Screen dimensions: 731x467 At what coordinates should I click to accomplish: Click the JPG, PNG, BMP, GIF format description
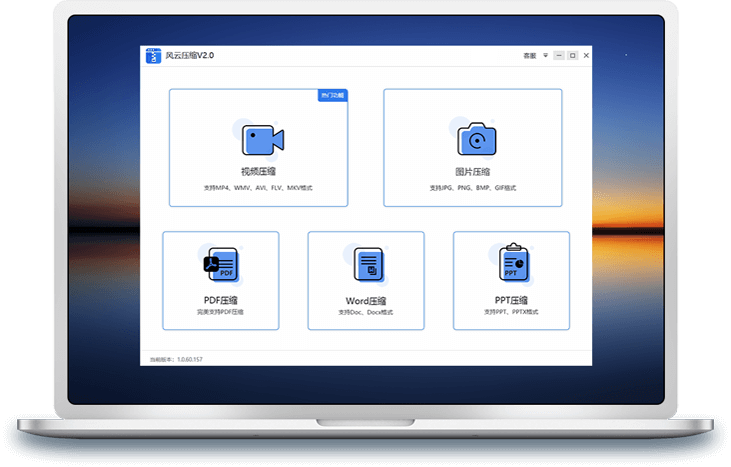click(x=472, y=187)
